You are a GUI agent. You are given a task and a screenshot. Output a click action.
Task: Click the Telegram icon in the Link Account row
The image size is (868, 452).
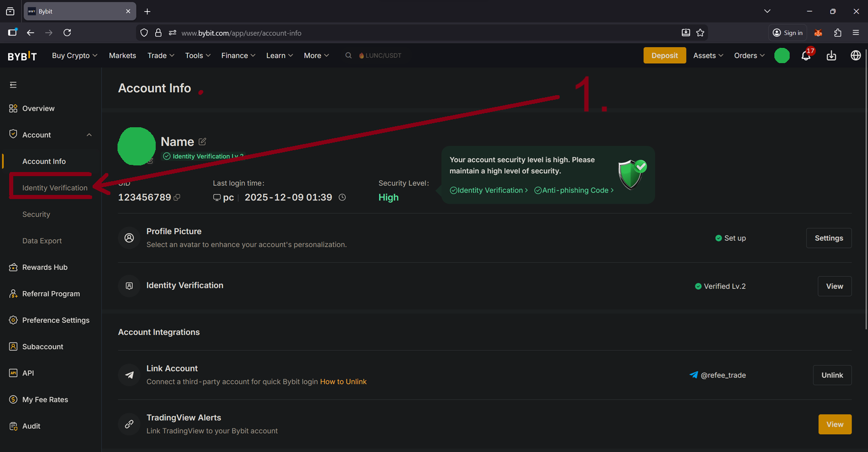tap(129, 375)
